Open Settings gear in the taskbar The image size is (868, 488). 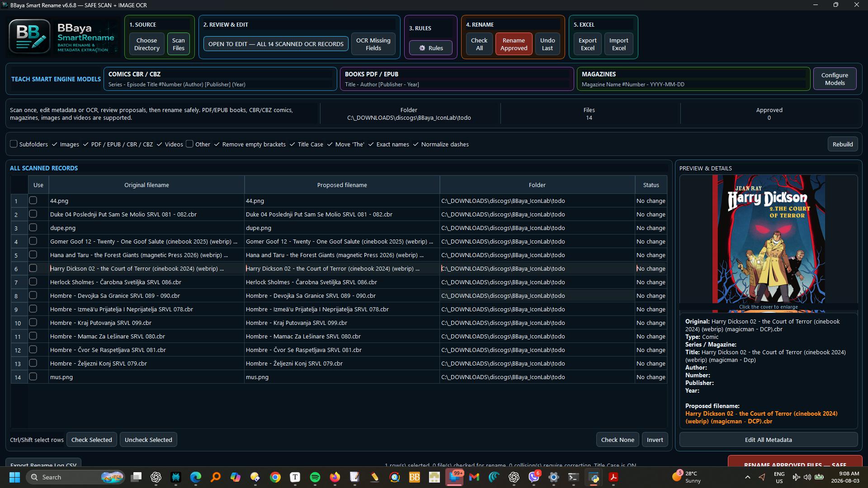pos(554,477)
